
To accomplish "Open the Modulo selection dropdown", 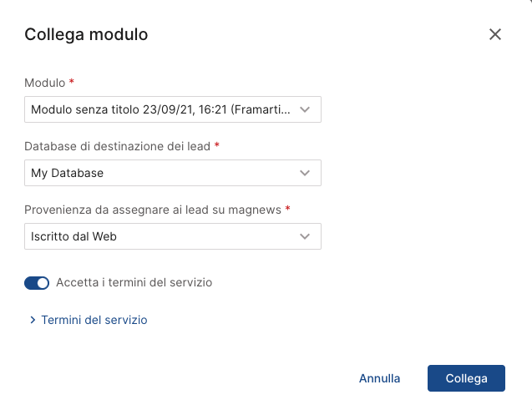I will click(173, 109).
